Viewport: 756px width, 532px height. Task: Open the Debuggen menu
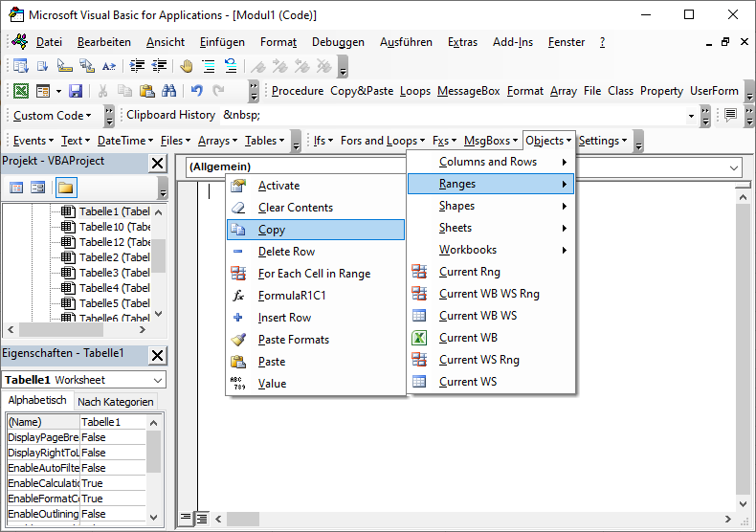click(338, 42)
